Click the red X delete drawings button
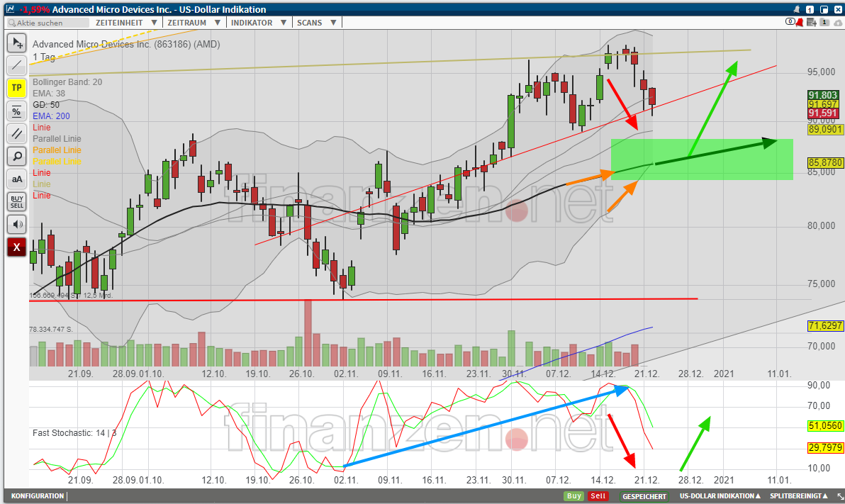The height and width of the screenshot is (504, 845). (17, 247)
